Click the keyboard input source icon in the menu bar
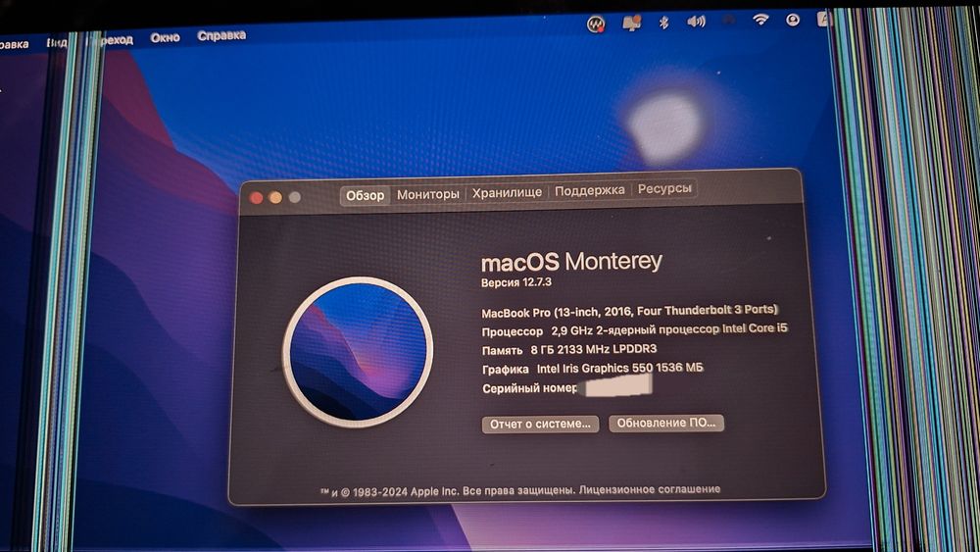980x552 pixels. coord(823,20)
